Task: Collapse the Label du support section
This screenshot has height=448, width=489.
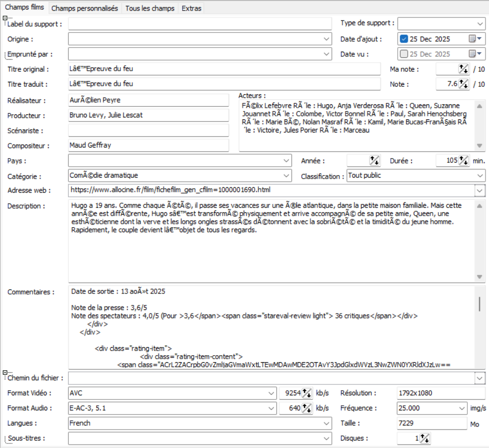Action: (5, 18)
